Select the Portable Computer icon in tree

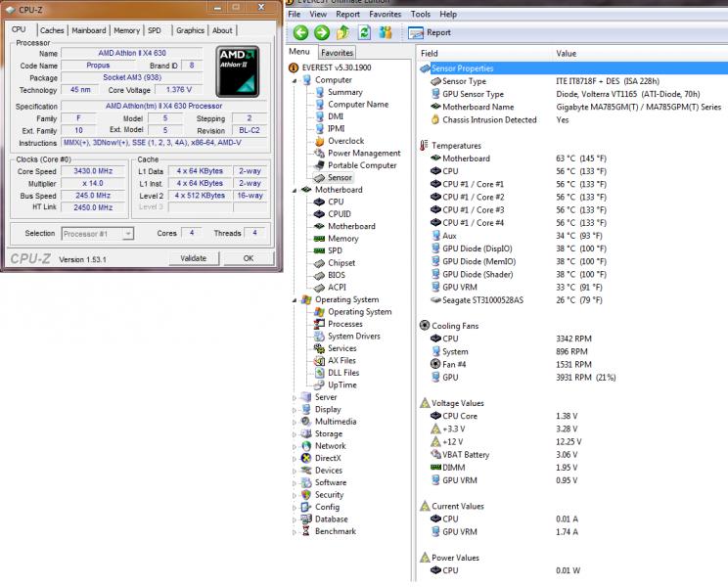click(319, 165)
